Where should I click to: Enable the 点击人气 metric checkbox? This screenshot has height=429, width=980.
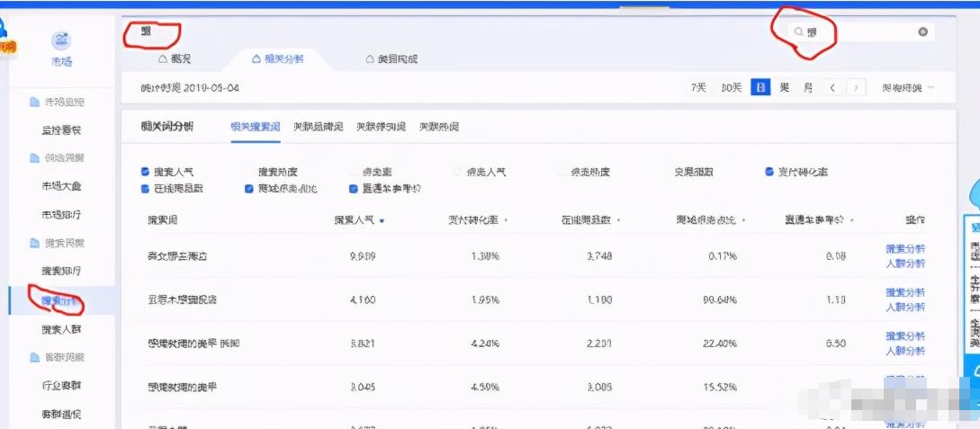click(457, 172)
